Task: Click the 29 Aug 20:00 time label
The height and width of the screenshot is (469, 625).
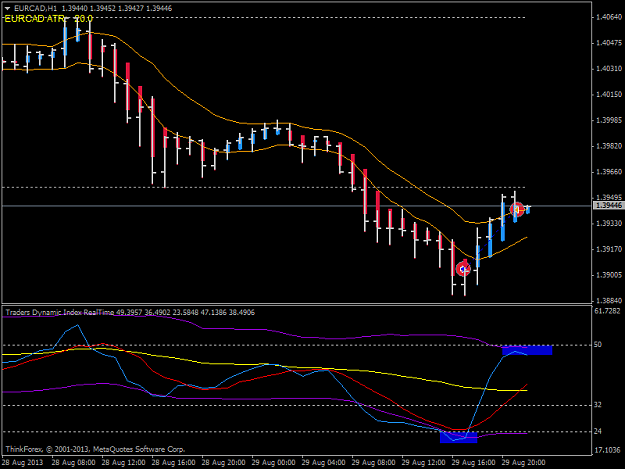Action: coord(523,463)
